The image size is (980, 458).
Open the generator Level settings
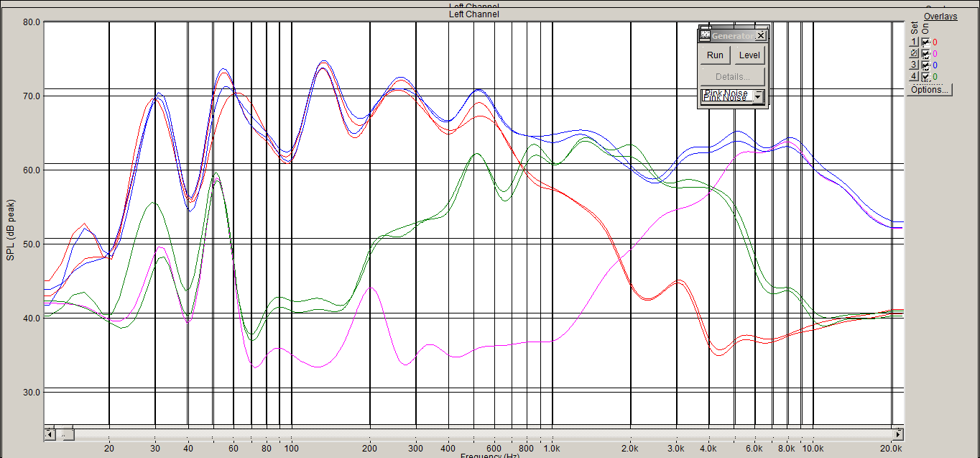pos(749,55)
